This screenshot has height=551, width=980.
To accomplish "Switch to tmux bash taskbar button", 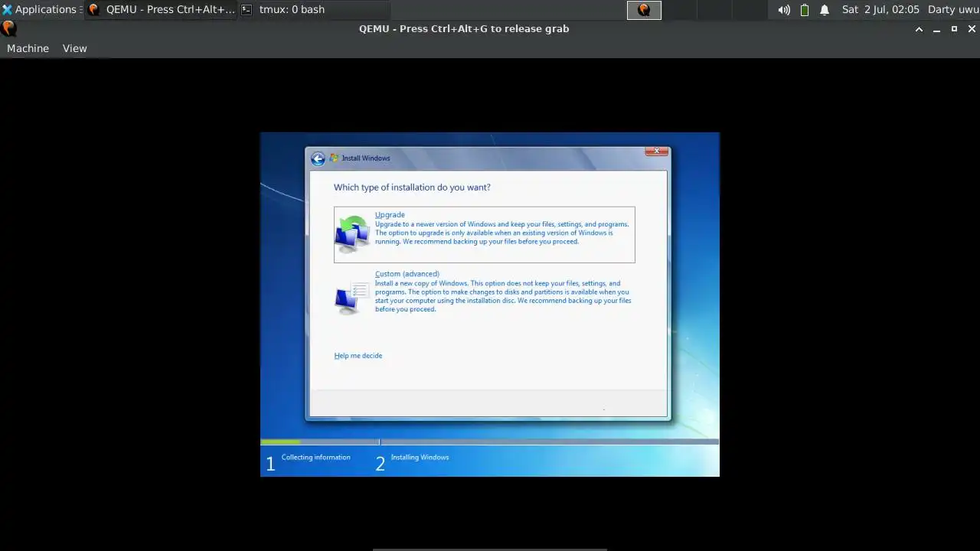I will click(x=314, y=10).
